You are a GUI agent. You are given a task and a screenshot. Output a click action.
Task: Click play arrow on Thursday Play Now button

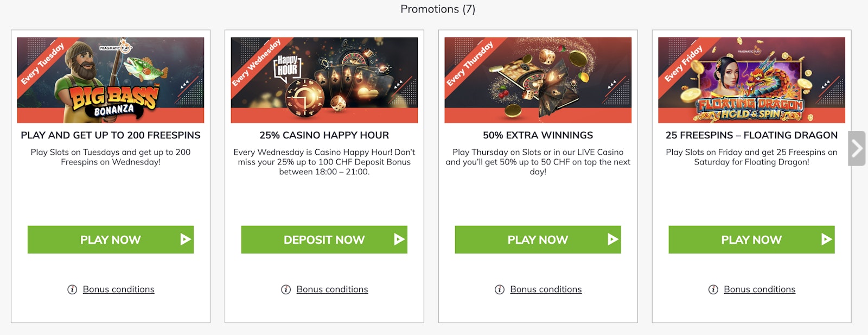(613, 239)
